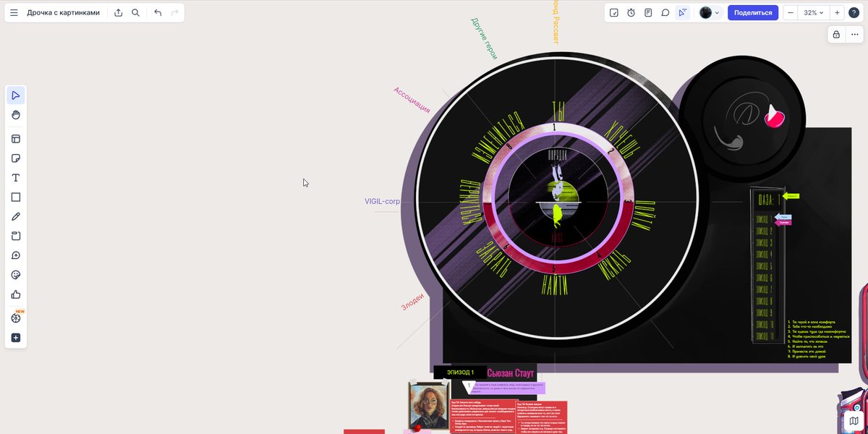Open the templates panel in the left toolbar
The height and width of the screenshot is (434, 868).
16,139
